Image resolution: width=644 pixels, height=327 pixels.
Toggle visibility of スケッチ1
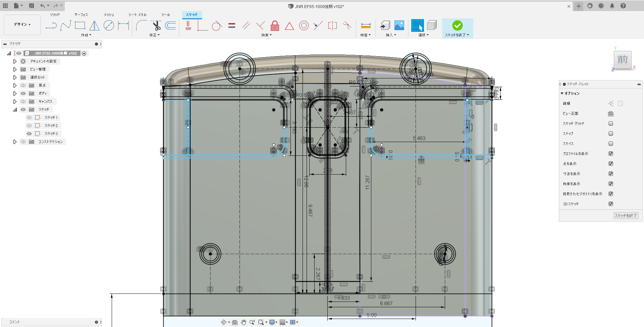(29, 118)
